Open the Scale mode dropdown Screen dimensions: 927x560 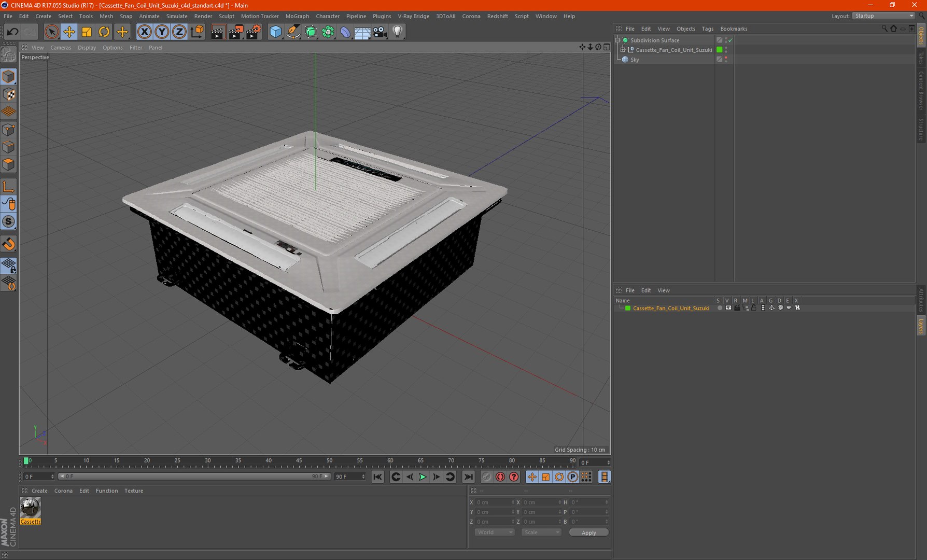[541, 533]
